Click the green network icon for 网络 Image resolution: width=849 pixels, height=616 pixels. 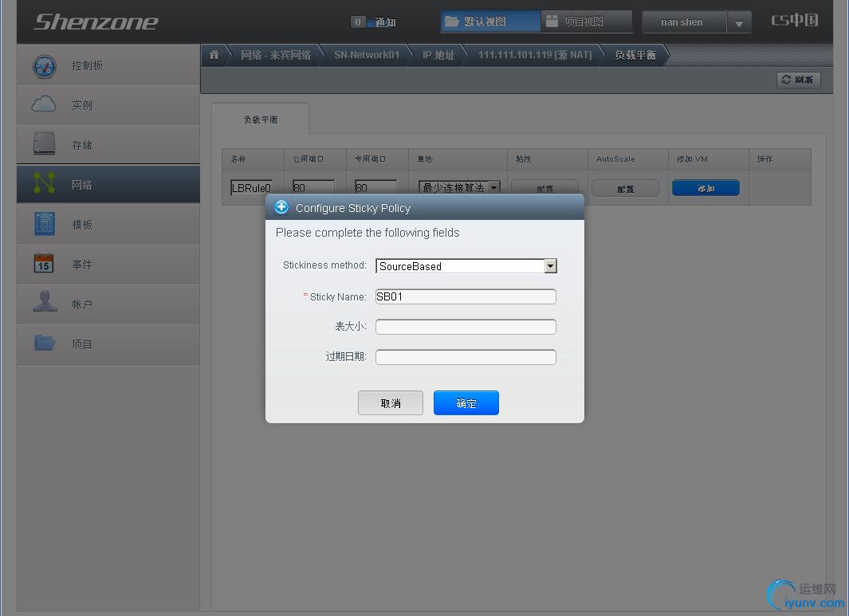coord(45,183)
